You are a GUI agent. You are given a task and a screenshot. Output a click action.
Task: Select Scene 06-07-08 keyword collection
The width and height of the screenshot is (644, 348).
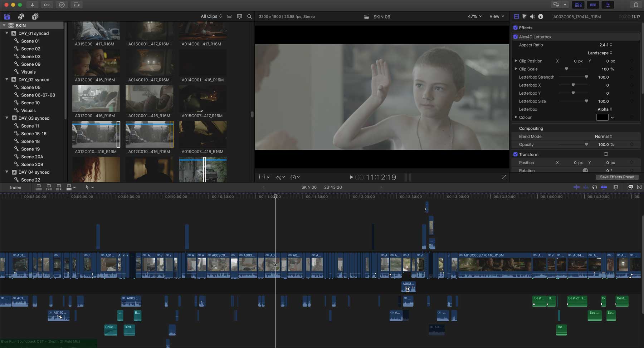point(38,95)
